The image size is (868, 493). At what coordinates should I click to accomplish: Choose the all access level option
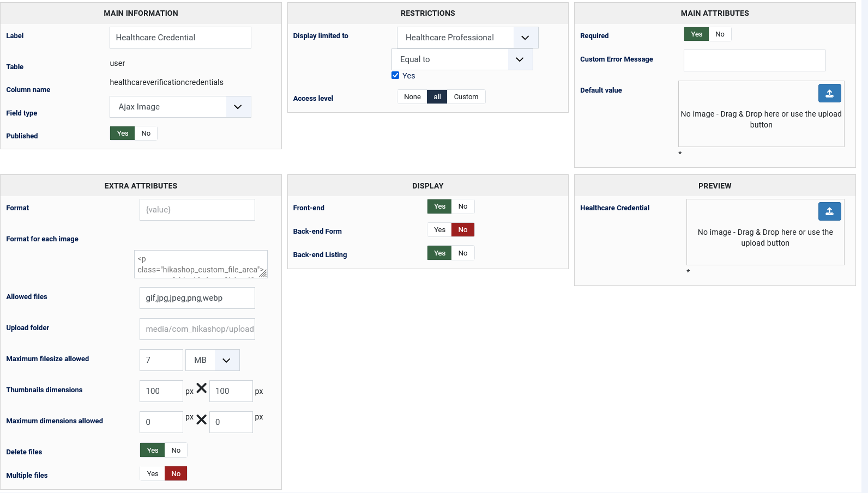[x=437, y=97]
